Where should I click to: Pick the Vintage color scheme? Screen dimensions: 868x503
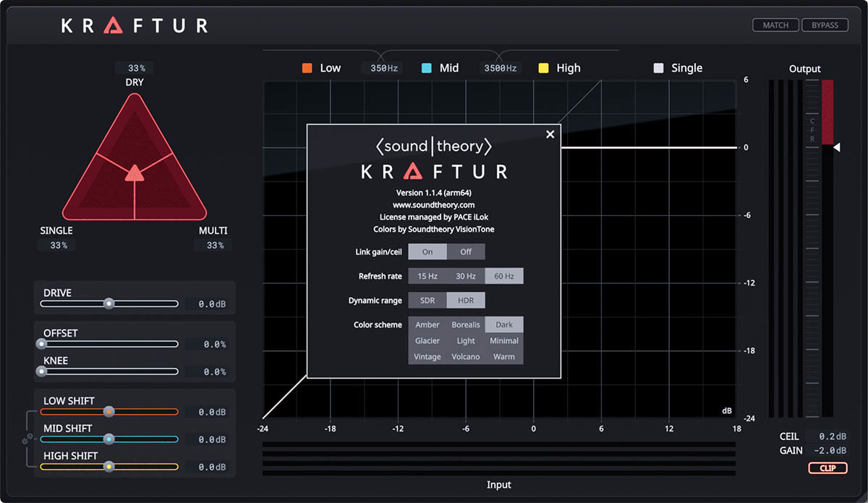(x=427, y=357)
